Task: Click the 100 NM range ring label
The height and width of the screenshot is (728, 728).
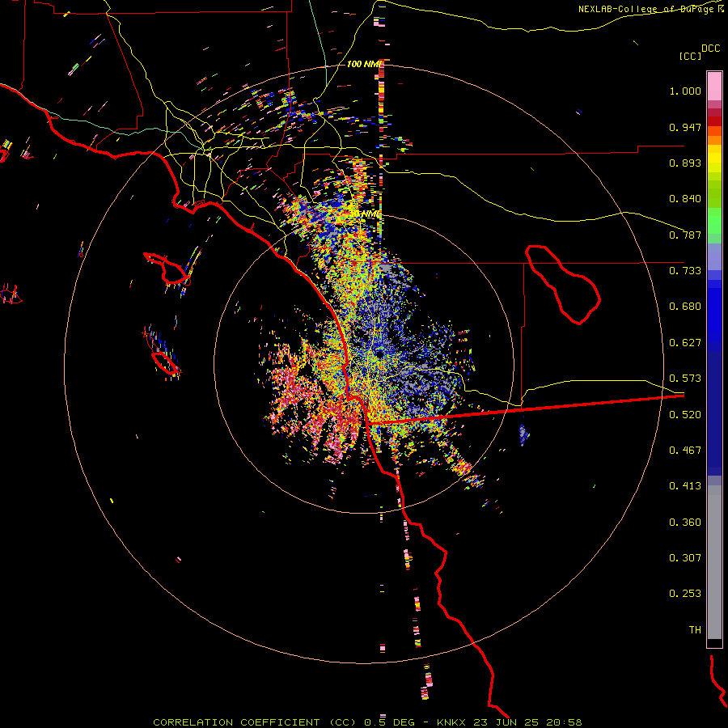Action: click(x=364, y=64)
